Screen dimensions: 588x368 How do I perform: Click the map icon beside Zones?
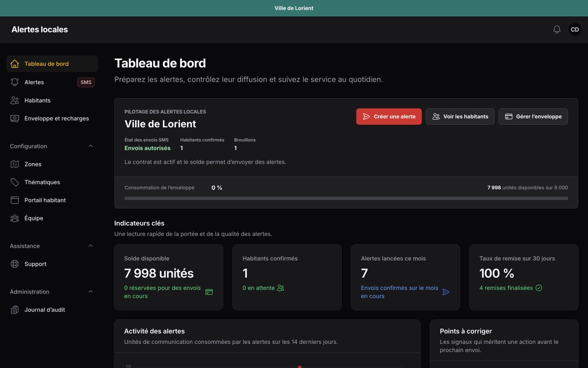click(x=15, y=164)
